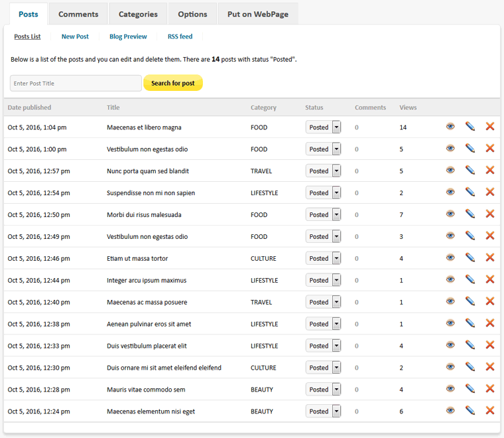Image resolution: width=504 pixels, height=438 pixels.
Task: Open status dropdown for 'Mauris vitae commodo sem'
Action: click(x=323, y=390)
